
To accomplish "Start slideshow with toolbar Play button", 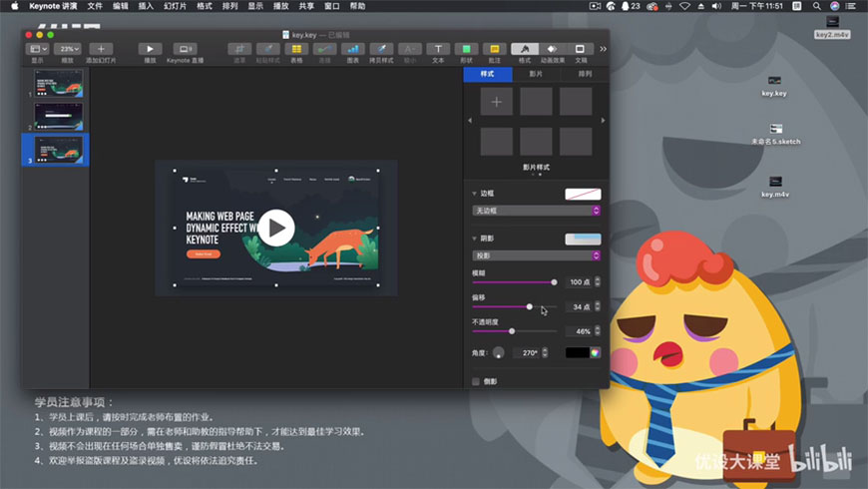I will click(150, 49).
